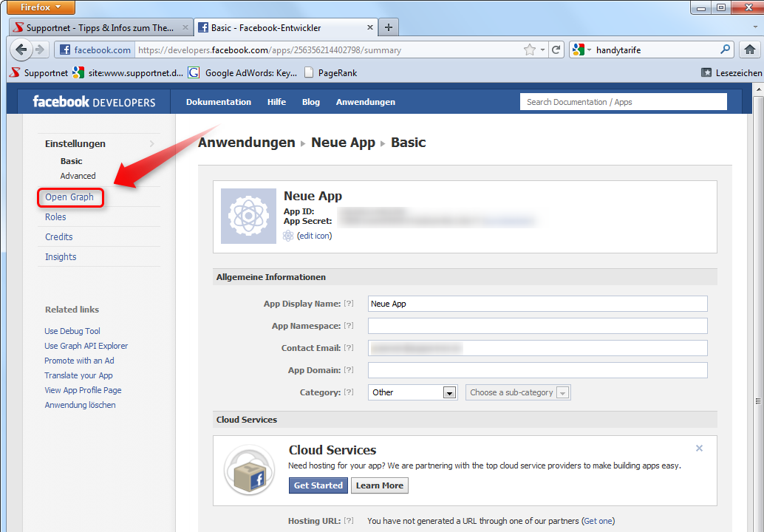Open the search engine dropdown arrow
The height and width of the screenshot is (532, 764).
pyautogui.click(x=589, y=50)
